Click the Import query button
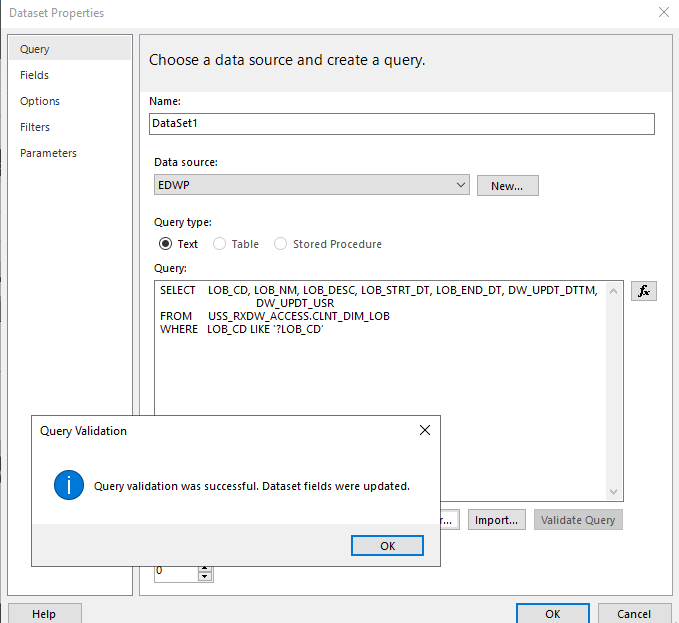 (x=496, y=520)
